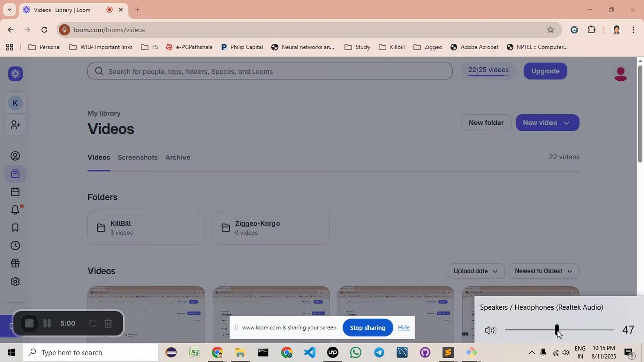The image size is (644, 362).
Task: Click the Loom logo in the sidebar
Action: click(x=15, y=74)
